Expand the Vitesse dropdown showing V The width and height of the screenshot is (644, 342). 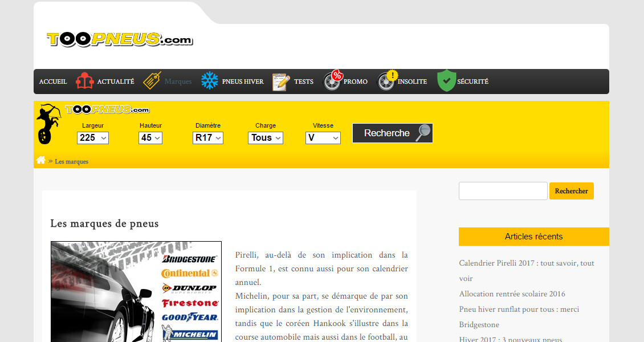[x=323, y=138]
